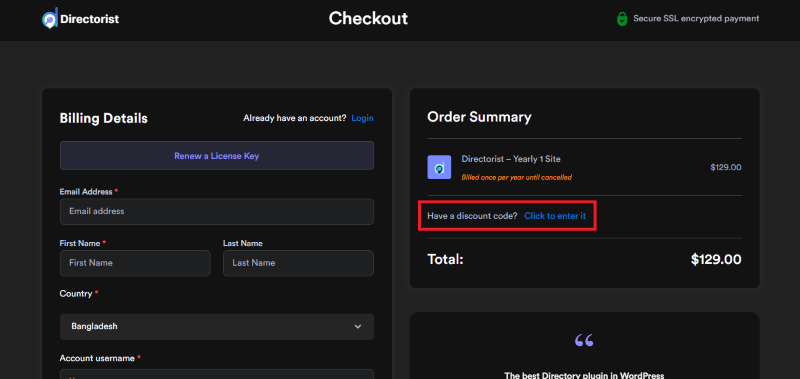Open the Login link

362,118
